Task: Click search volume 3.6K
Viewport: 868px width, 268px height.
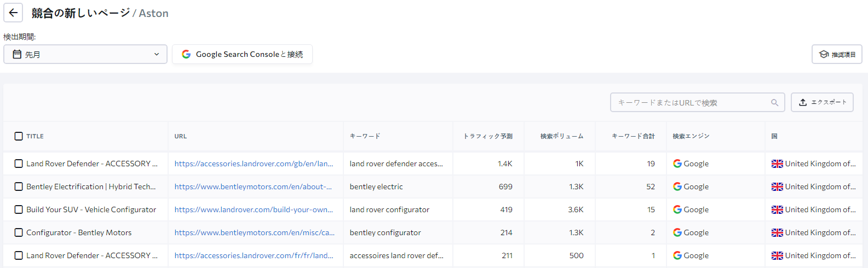Action: pyautogui.click(x=576, y=209)
